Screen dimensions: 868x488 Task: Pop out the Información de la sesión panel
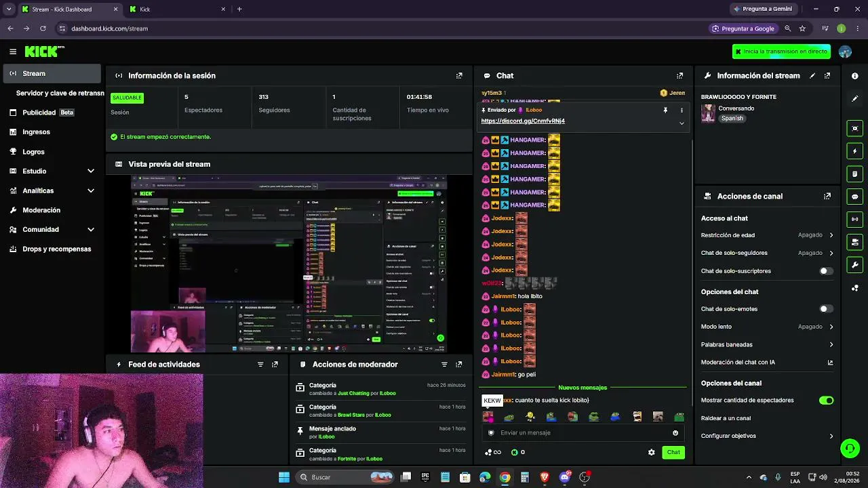[x=459, y=76]
